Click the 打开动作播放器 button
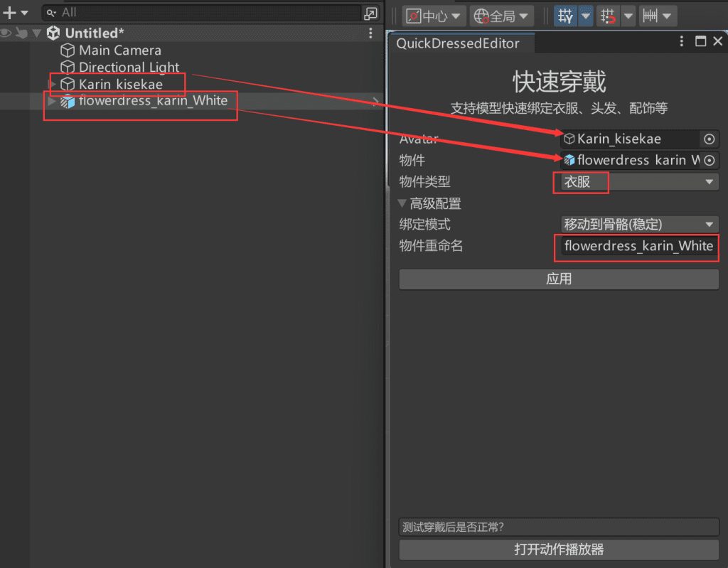This screenshot has width=728, height=568. [x=559, y=550]
